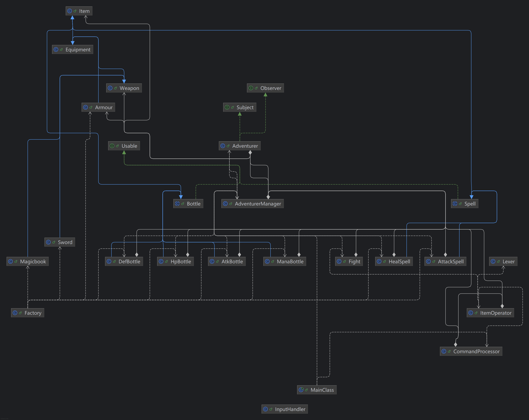Click the Armour class node

click(98, 107)
